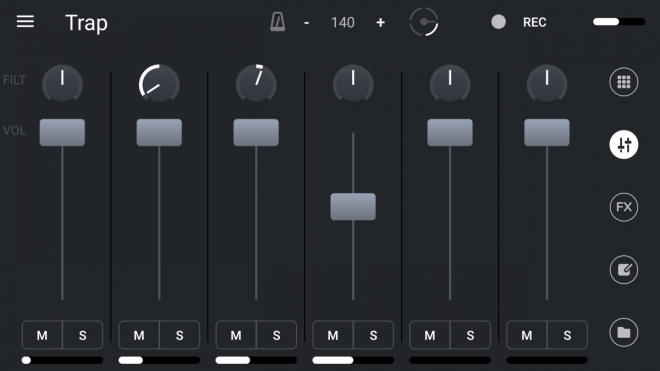Click fifth channel level meter bar
Viewport: 660px width, 371px height.
[450, 360]
